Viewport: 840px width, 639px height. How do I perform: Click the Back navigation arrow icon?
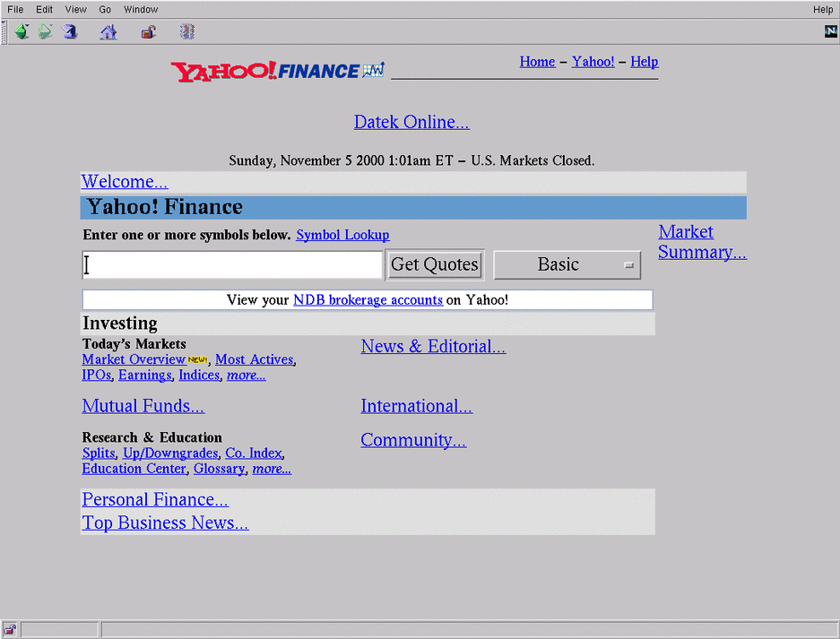coord(22,32)
